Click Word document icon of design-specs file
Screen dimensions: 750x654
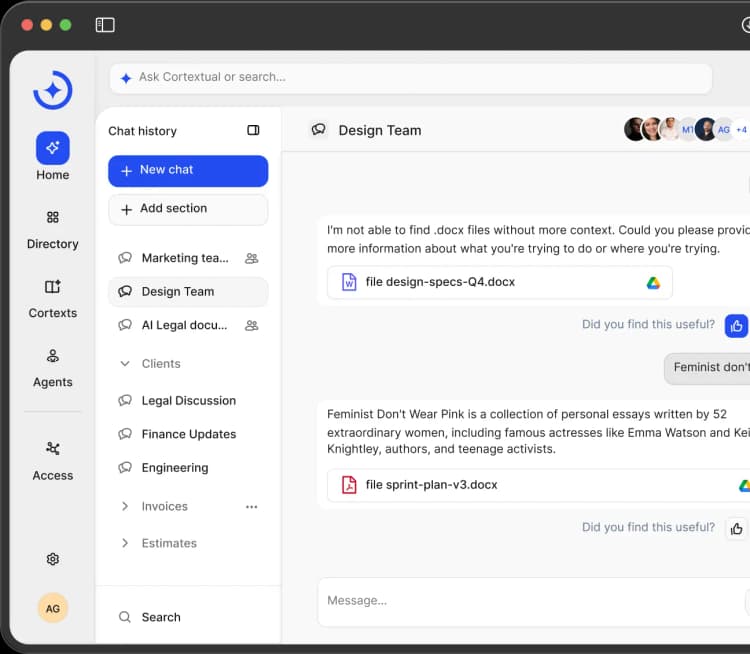pyautogui.click(x=349, y=282)
